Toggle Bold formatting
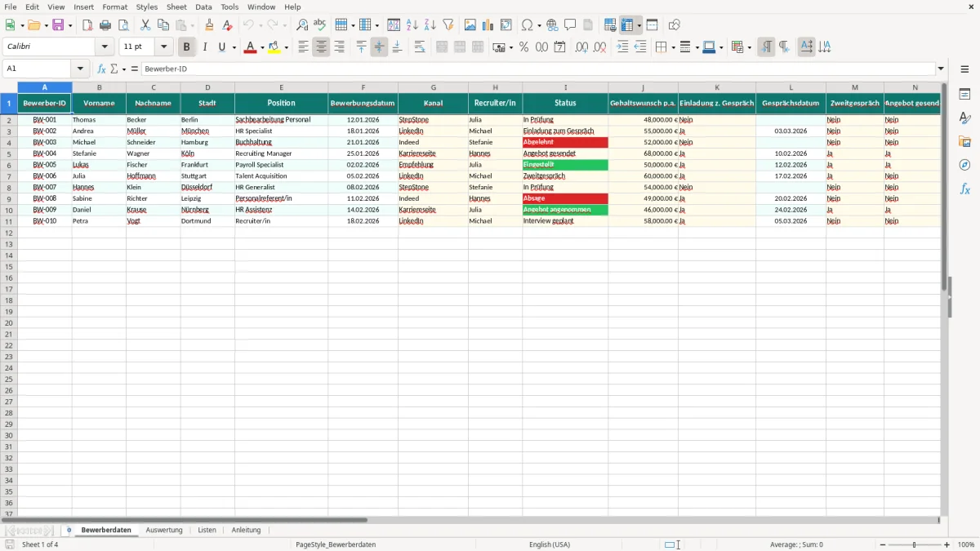 [186, 47]
